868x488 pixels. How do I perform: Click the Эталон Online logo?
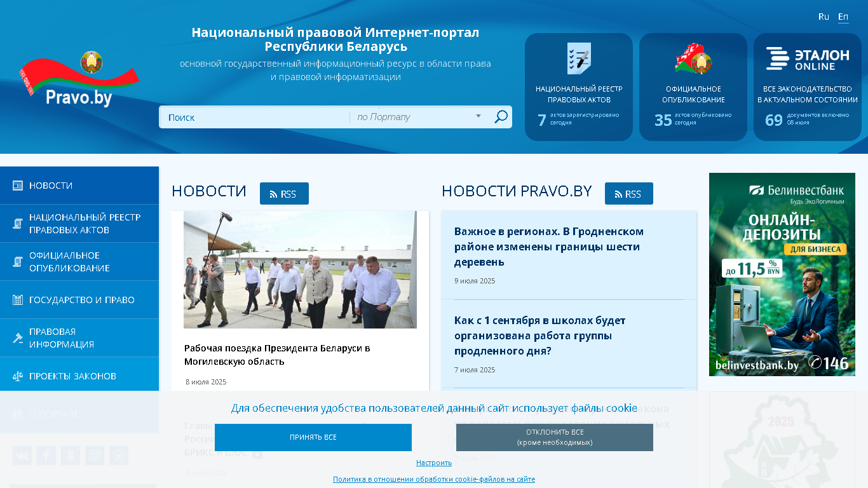(808, 58)
